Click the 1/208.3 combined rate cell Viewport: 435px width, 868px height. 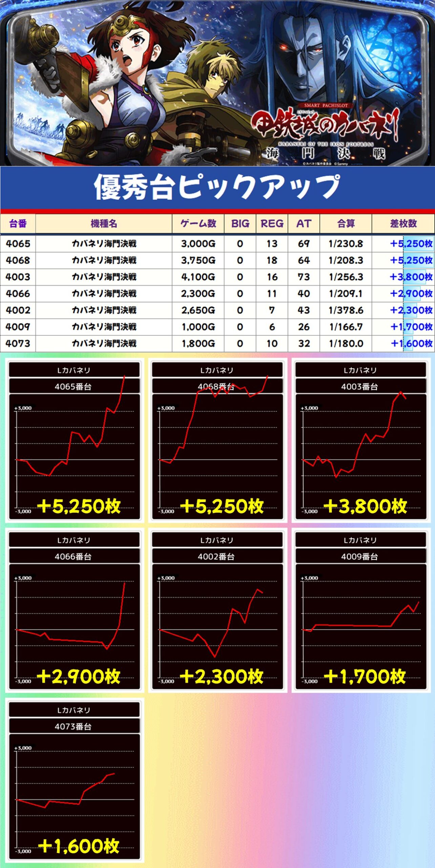346,260
